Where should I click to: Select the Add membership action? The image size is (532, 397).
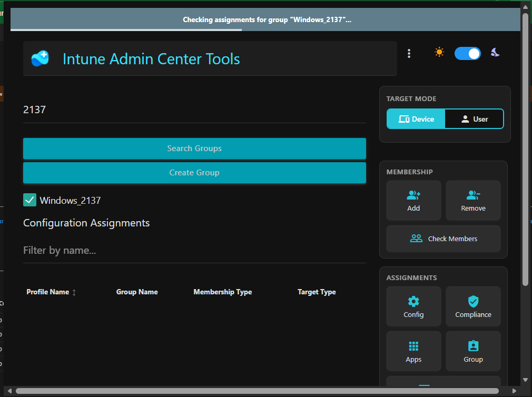[413, 200]
